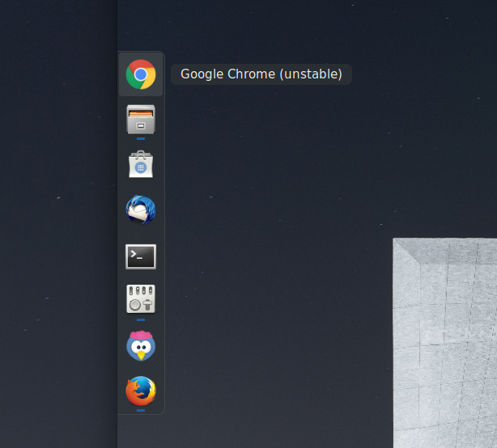
Task: Open the Files file cabinet icon
Action: pos(141,120)
